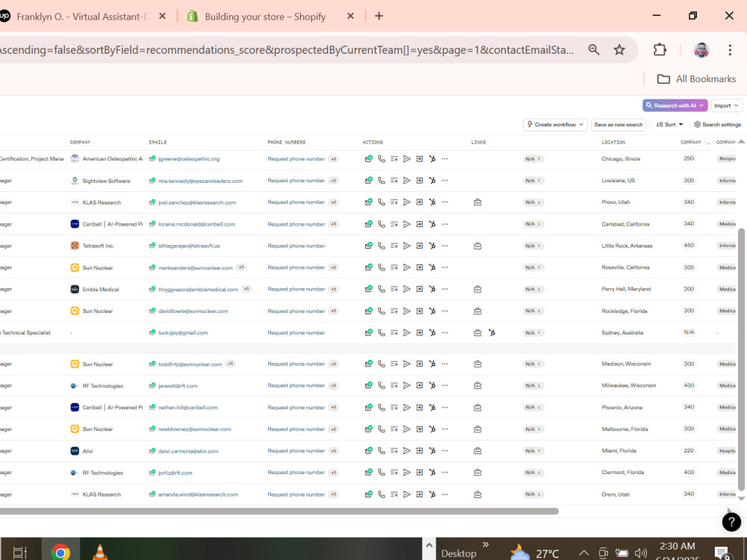Click the briefcase icon in the KLAS Research Provo row
The height and width of the screenshot is (560, 747).
[477, 202]
